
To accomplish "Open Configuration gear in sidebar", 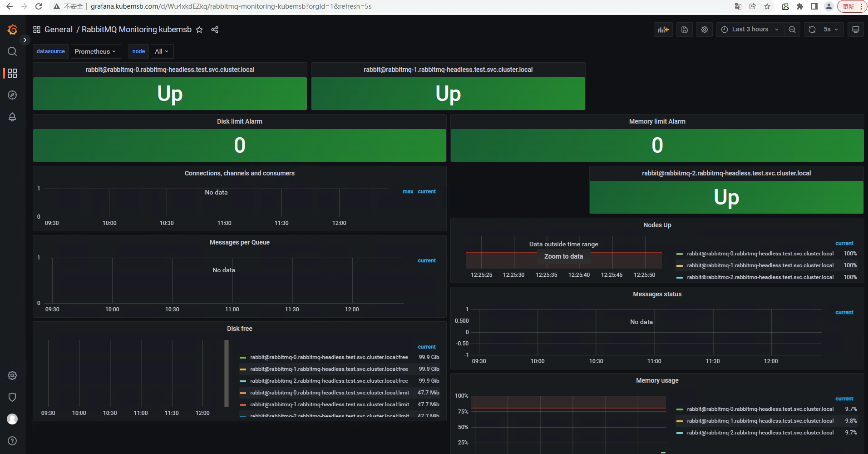I will [12, 375].
